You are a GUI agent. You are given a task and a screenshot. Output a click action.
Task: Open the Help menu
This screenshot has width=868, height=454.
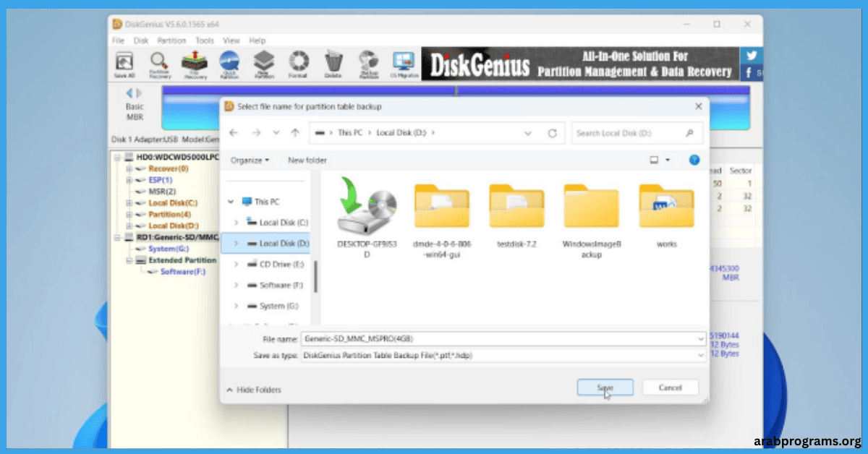click(x=258, y=40)
